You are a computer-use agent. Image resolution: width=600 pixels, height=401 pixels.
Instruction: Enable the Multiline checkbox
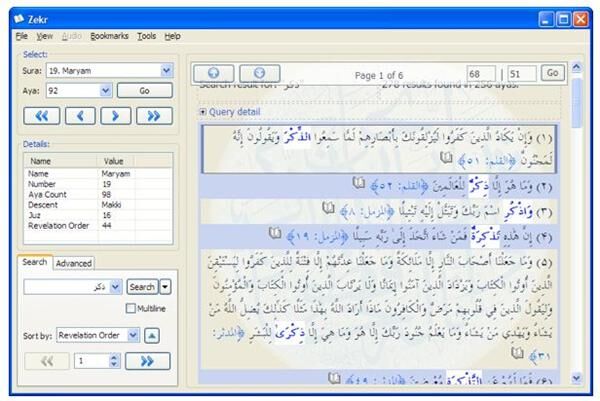coord(131,308)
